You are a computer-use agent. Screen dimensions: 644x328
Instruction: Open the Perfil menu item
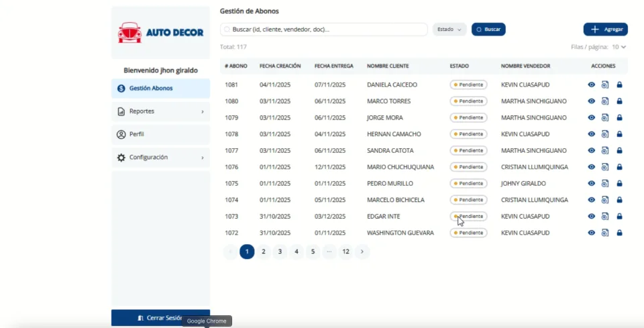click(160, 134)
